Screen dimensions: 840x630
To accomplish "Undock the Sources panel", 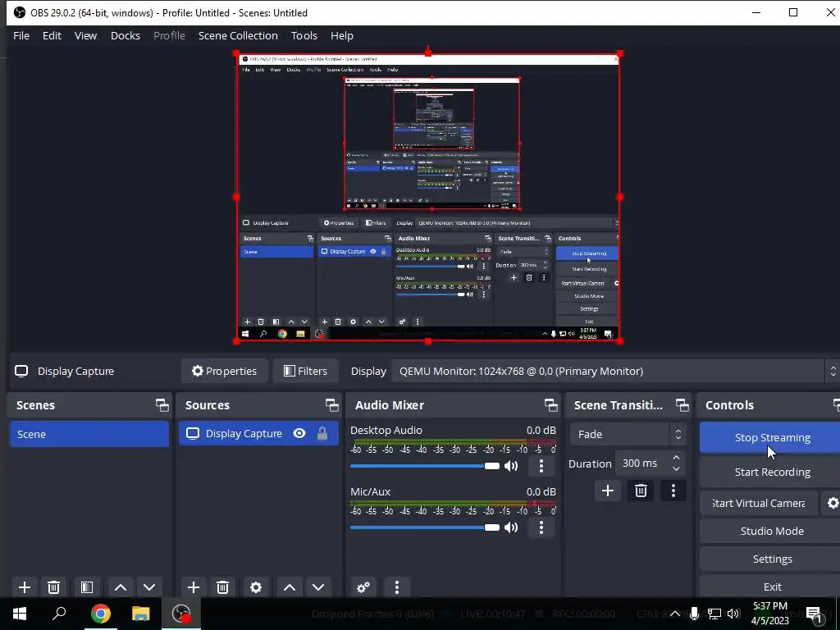I will (331, 405).
